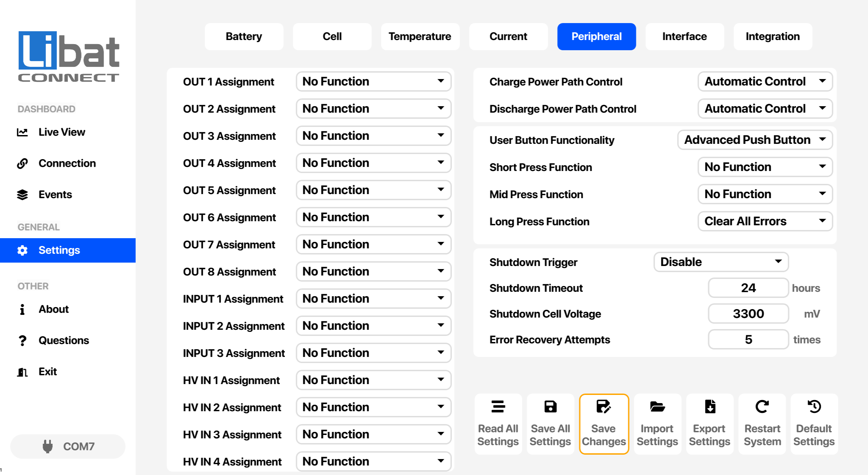868x475 pixels.
Task: Click the Connection link icon
Action: 22,164
